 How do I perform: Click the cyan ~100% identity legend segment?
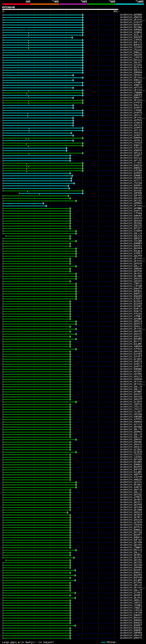[130, 4]
